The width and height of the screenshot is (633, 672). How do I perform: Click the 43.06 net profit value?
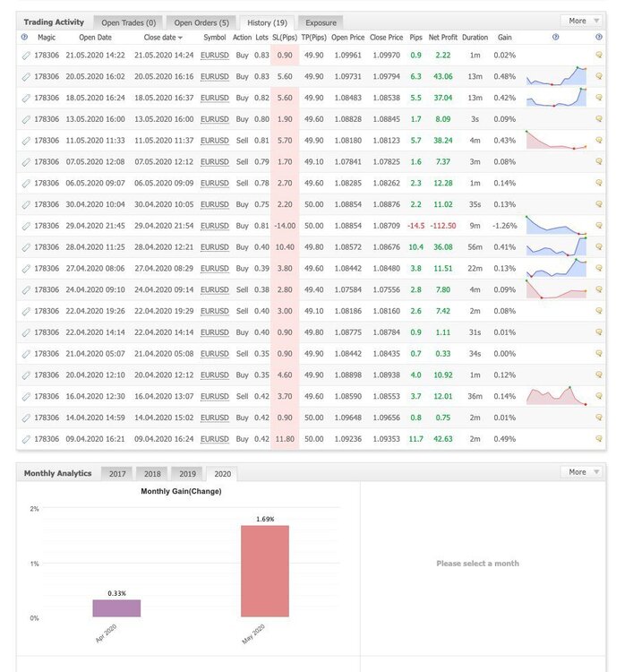(443, 76)
